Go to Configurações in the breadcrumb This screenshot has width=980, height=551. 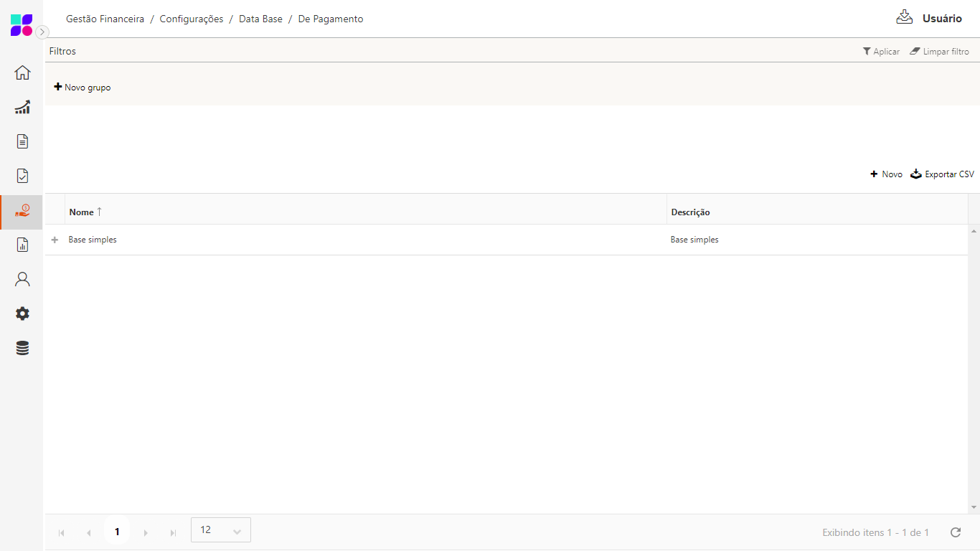[x=192, y=19]
